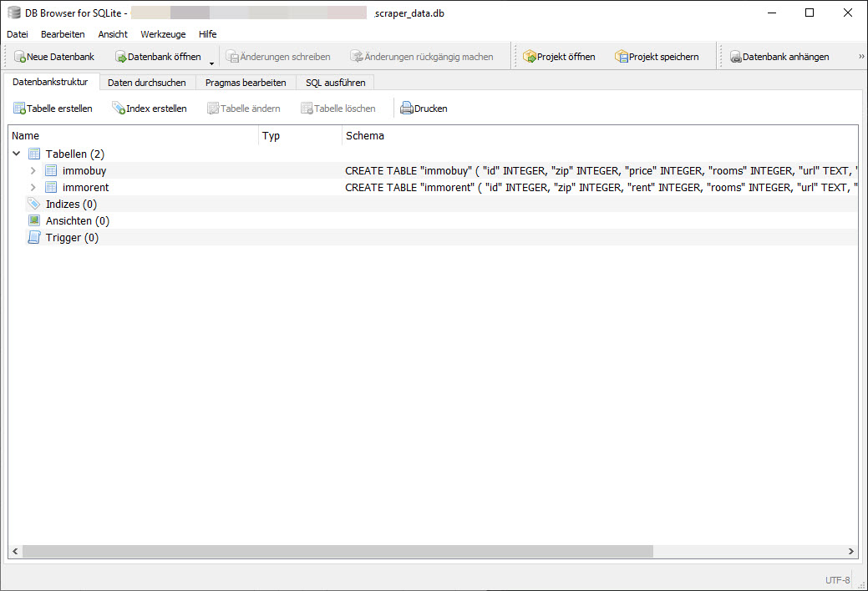This screenshot has width=868, height=591.
Task: Click the Index erstellen icon
Action: [119, 109]
